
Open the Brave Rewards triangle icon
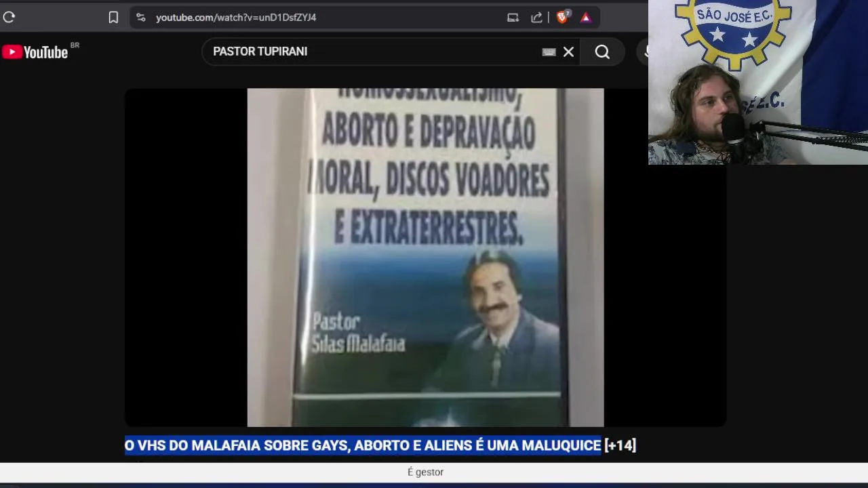click(586, 18)
